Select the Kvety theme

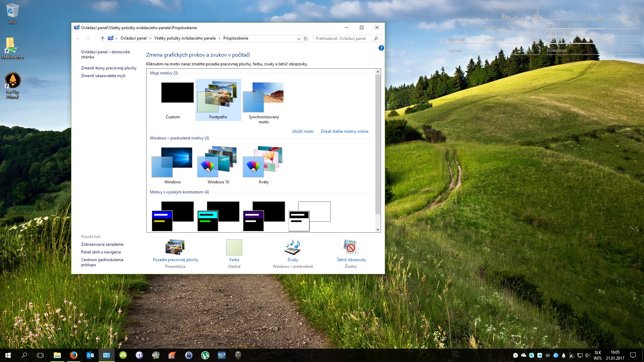point(264,162)
